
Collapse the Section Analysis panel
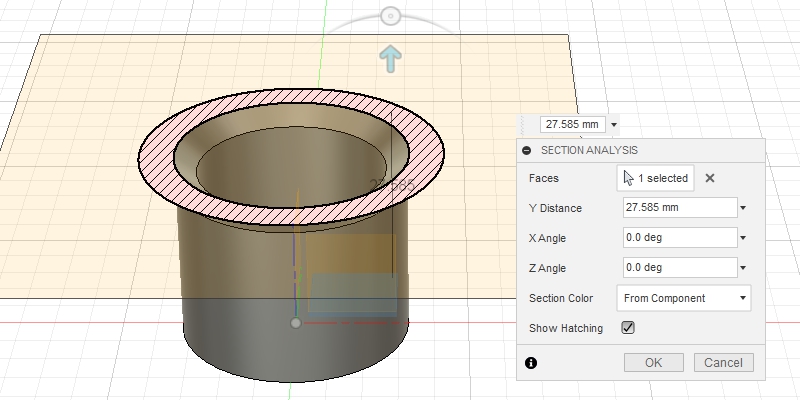click(527, 151)
